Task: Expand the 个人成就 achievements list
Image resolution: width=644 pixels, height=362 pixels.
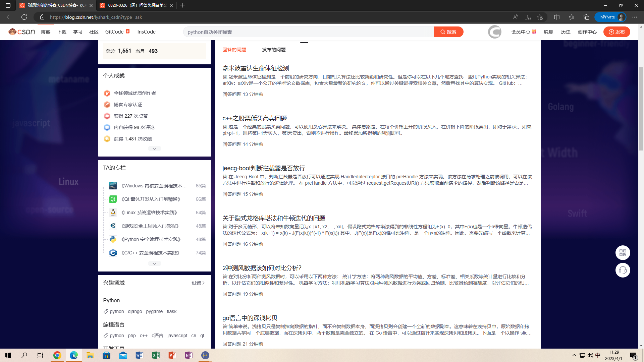Action: [x=154, y=148]
